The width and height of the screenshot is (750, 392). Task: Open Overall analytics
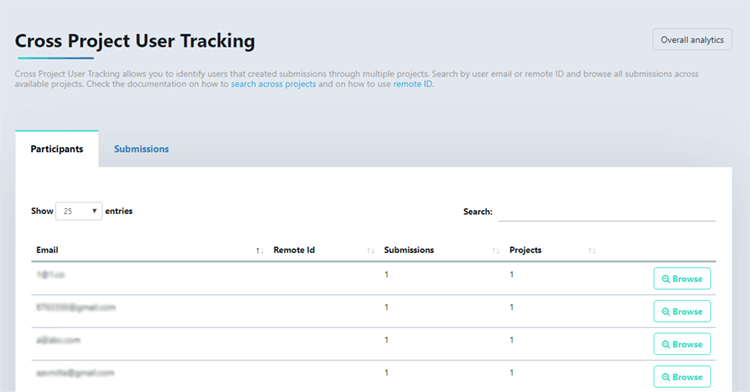click(692, 40)
